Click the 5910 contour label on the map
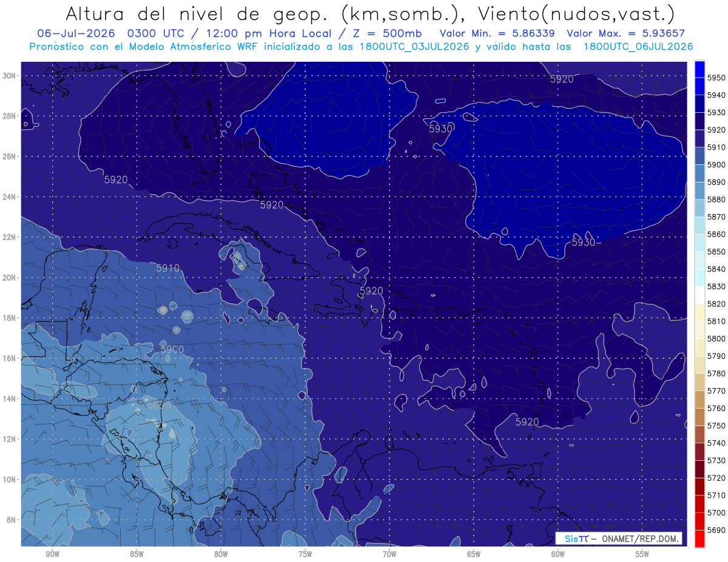The width and height of the screenshot is (728, 562). pos(168,267)
